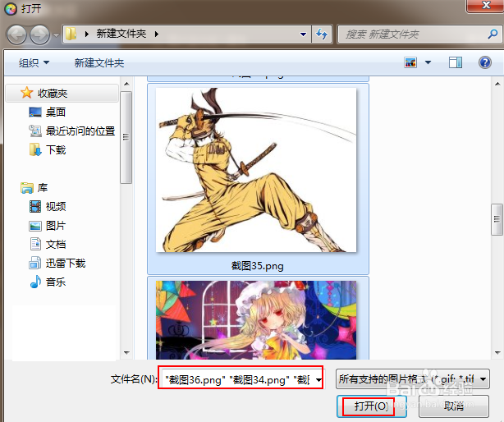
Task: Click the search magnifier icon
Action: (x=493, y=34)
